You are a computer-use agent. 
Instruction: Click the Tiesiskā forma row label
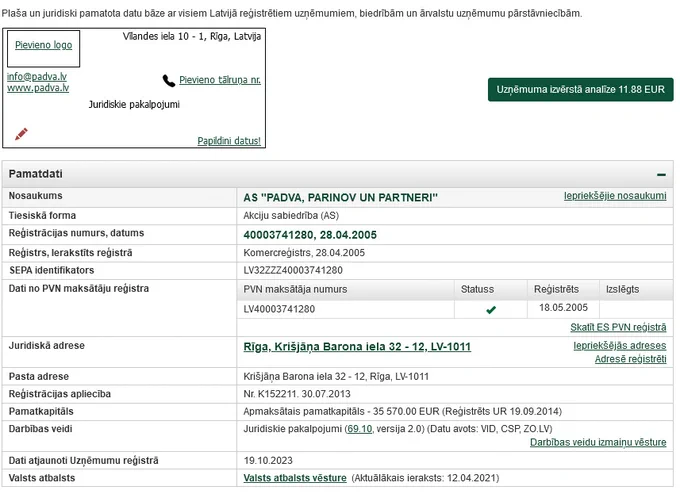click(x=42, y=216)
